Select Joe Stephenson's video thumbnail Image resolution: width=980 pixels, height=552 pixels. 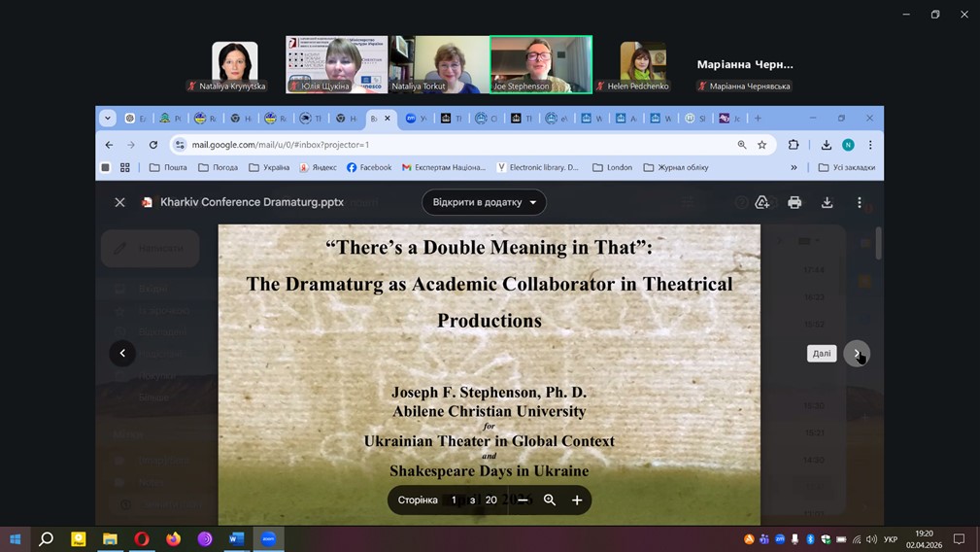[x=540, y=64]
